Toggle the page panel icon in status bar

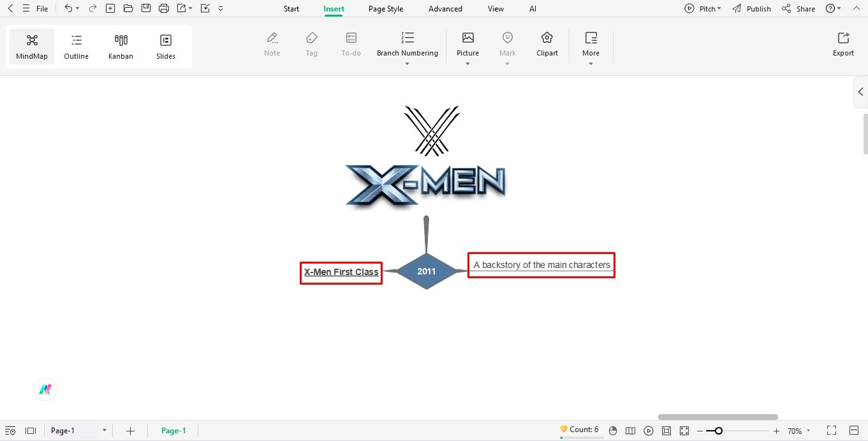point(30,431)
